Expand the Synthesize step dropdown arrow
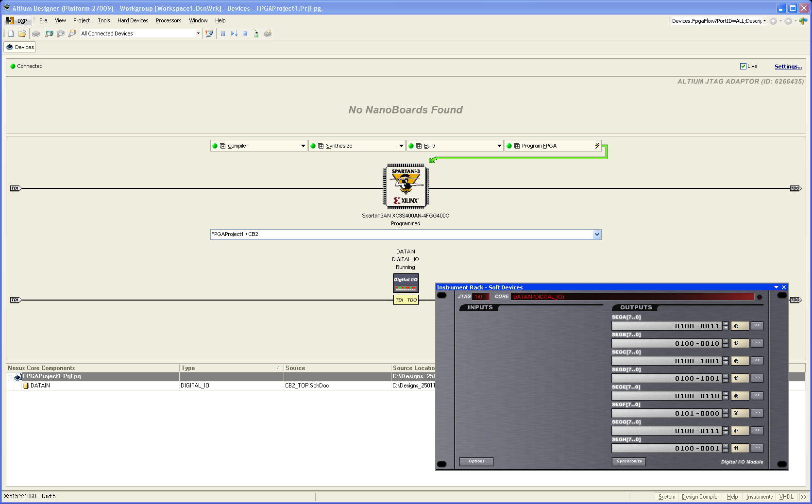The image size is (812, 504). click(x=401, y=146)
